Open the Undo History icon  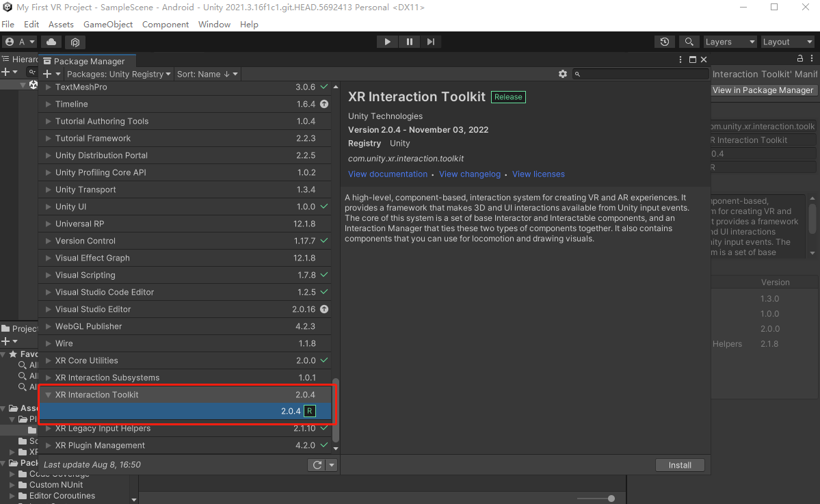point(665,42)
